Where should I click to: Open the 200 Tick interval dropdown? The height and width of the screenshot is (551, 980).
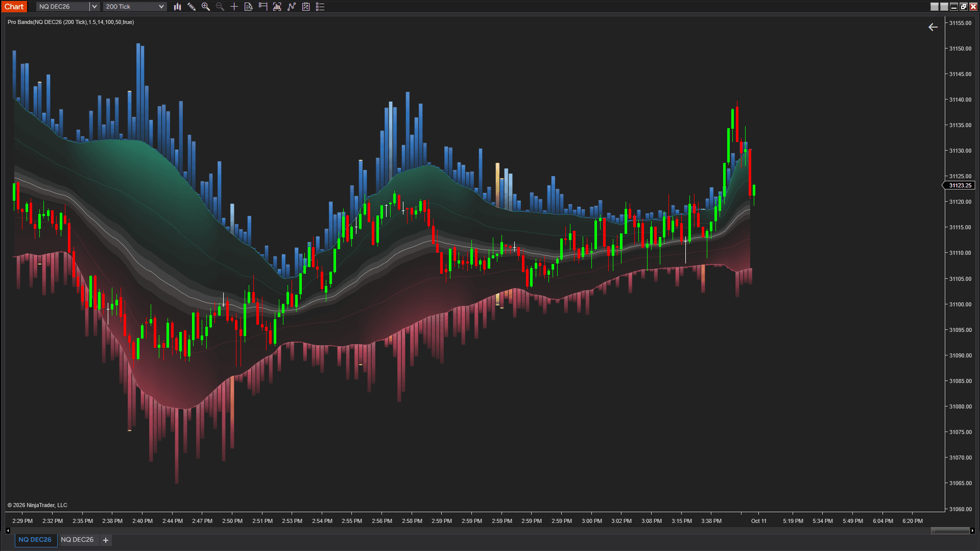coord(135,7)
